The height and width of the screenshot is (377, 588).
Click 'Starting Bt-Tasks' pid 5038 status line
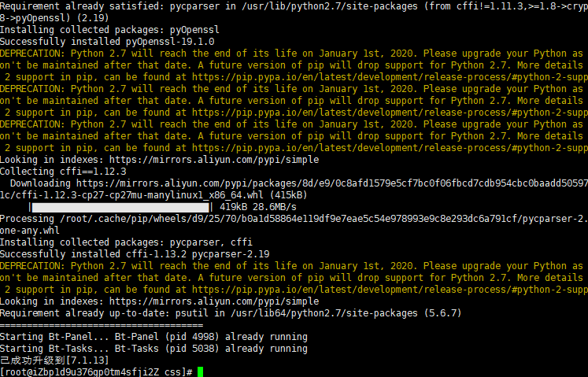(x=153, y=349)
